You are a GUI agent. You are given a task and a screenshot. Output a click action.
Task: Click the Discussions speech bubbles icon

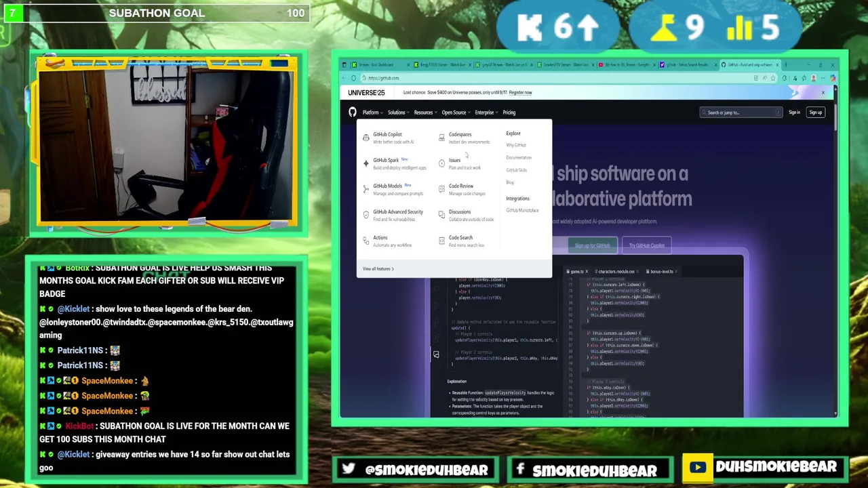tap(441, 215)
